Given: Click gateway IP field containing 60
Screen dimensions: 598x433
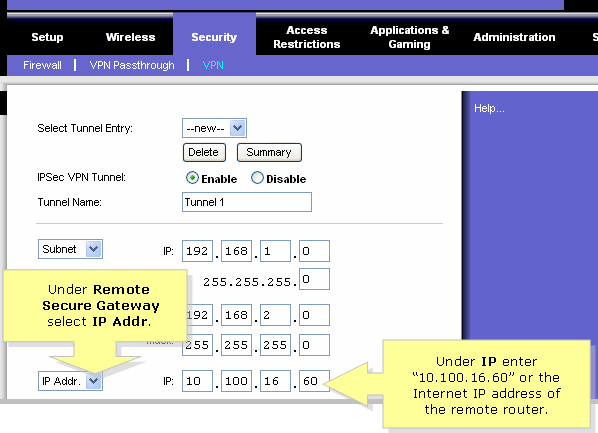Looking at the screenshot, I should (x=314, y=381).
